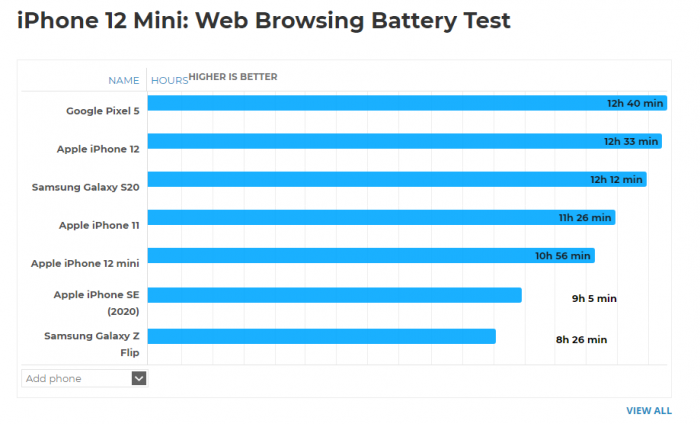Screen dimensions: 700x424
Task: Select the Google Pixel 5 label
Action: click(103, 110)
